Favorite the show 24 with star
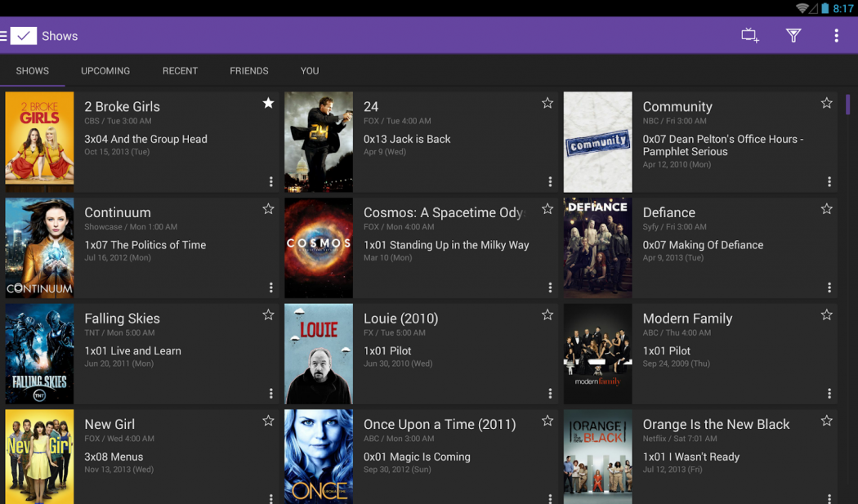 pyautogui.click(x=547, y=103)
